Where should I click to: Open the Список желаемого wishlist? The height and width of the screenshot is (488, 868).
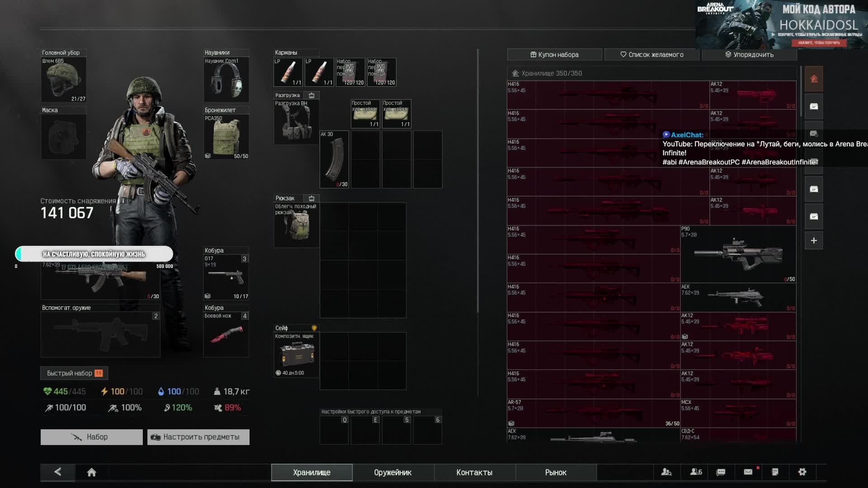pyautogui.click(x=651, y=55)
